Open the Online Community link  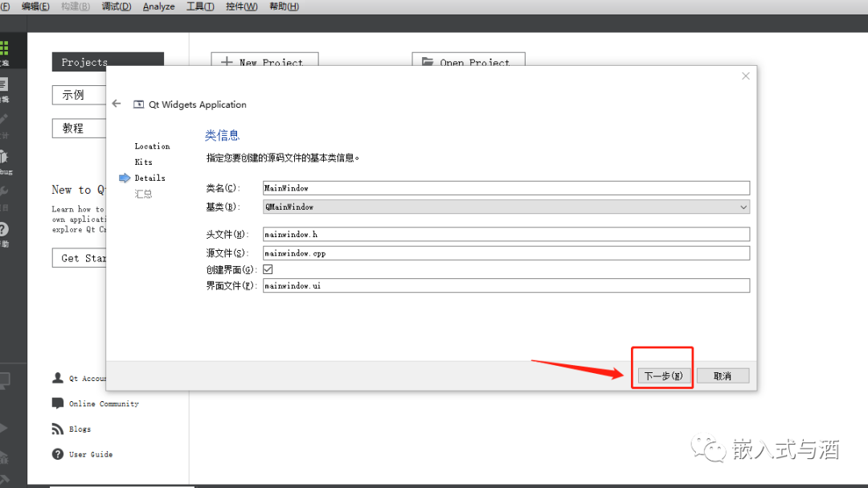104,404
